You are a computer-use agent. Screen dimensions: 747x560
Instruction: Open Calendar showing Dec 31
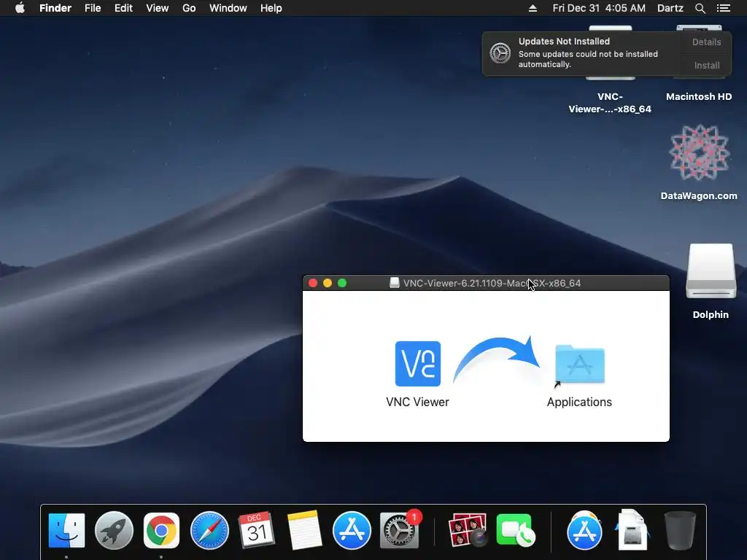pos(256,530)
